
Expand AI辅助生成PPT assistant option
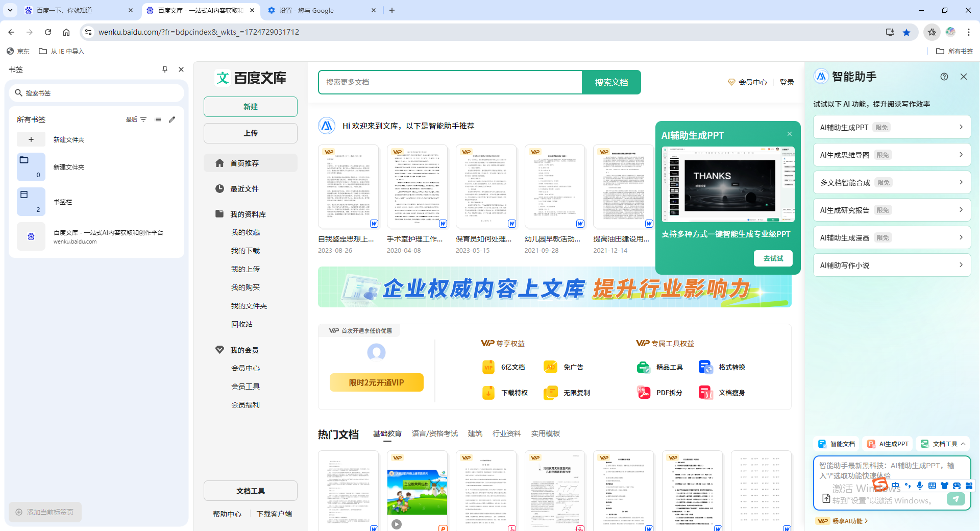pos(892,127)
